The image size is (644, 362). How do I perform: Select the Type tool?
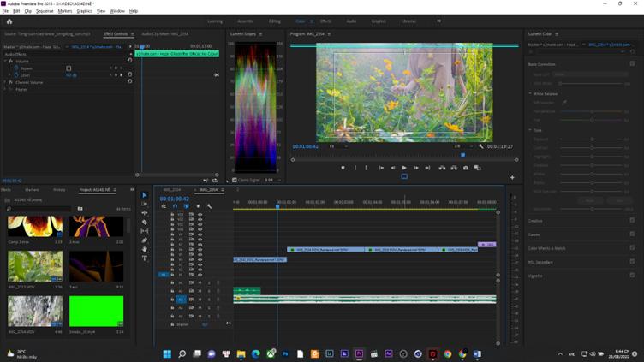(145, 258)
